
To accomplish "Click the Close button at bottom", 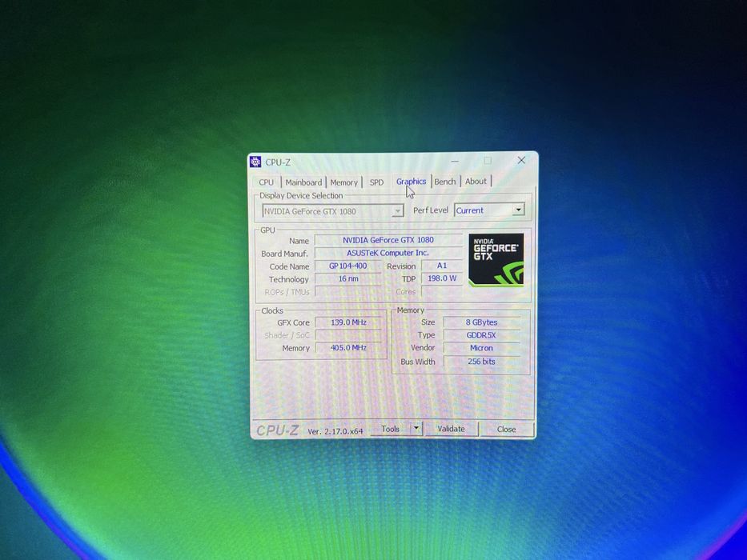I will click(x=507, y=429).
